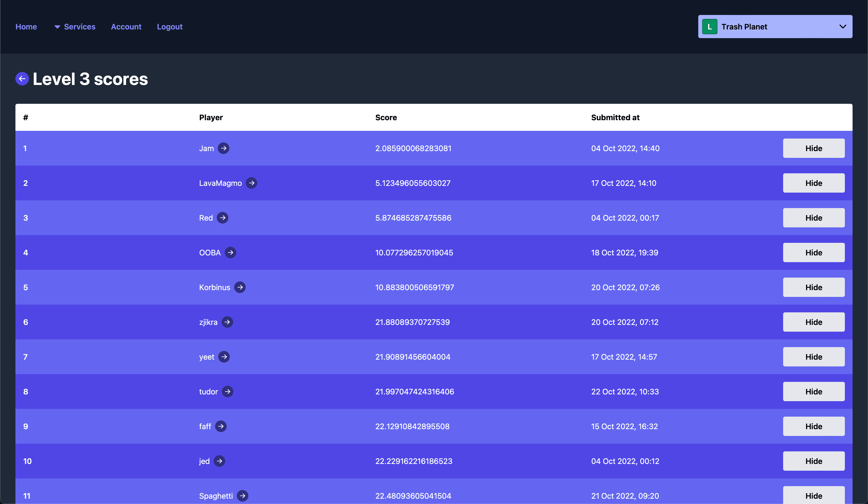Select the Account menu item
The width and height of the screenshot is (868, 504).
[126, 26]
